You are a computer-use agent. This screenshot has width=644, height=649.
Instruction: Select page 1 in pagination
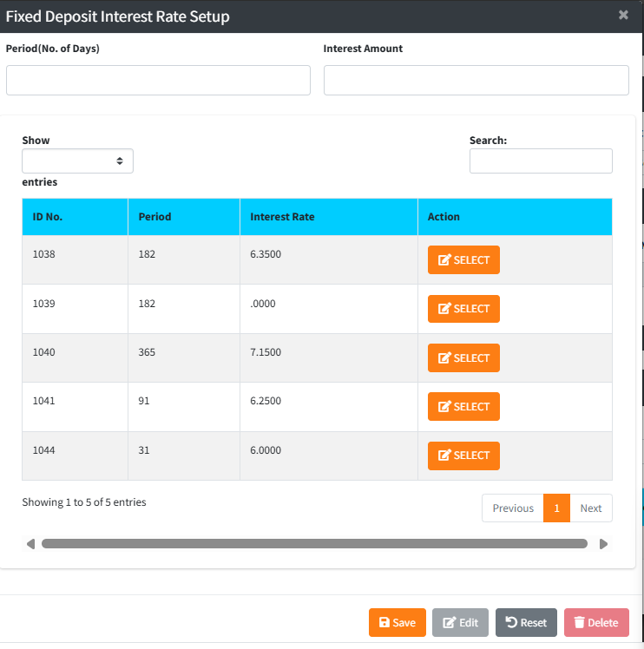[556, 508]
